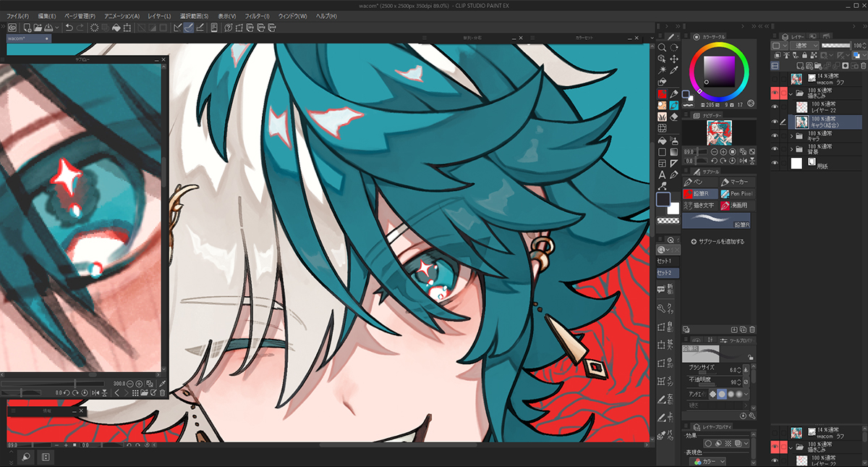Click the navigator thumbnail preview
The width and height of the screenshot is (868, 467).
coord(720,132)
